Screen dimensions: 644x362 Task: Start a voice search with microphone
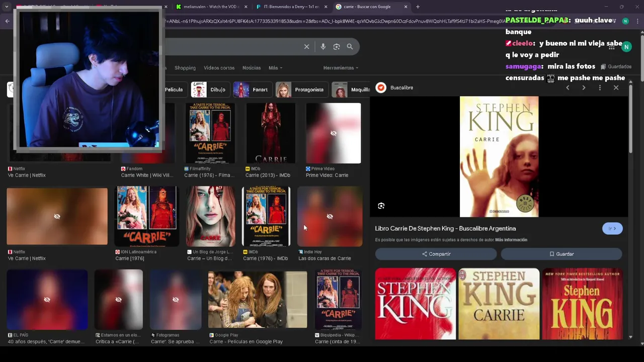click(x=323, y=47)
